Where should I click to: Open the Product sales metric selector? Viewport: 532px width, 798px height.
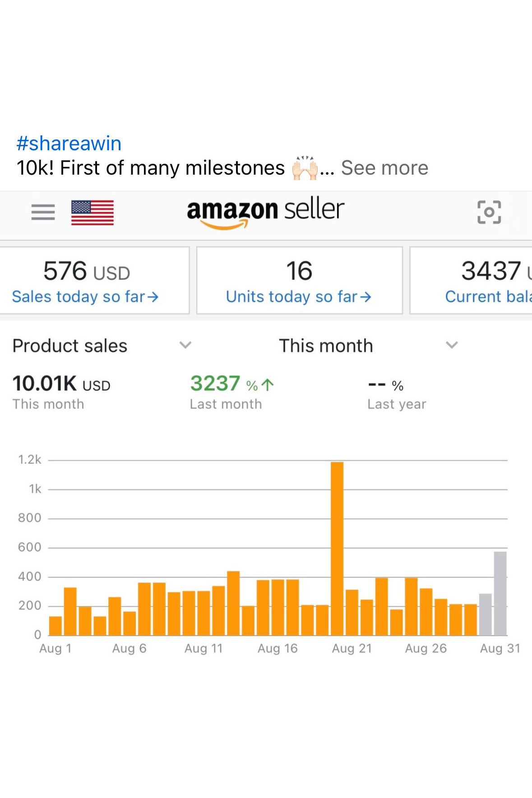tap(70, 346)
